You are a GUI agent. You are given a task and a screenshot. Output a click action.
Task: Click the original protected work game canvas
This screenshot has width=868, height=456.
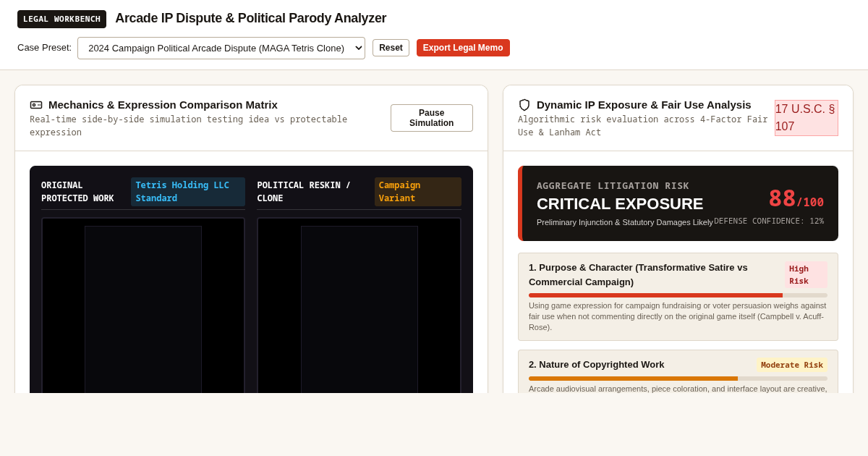point(143,305)
